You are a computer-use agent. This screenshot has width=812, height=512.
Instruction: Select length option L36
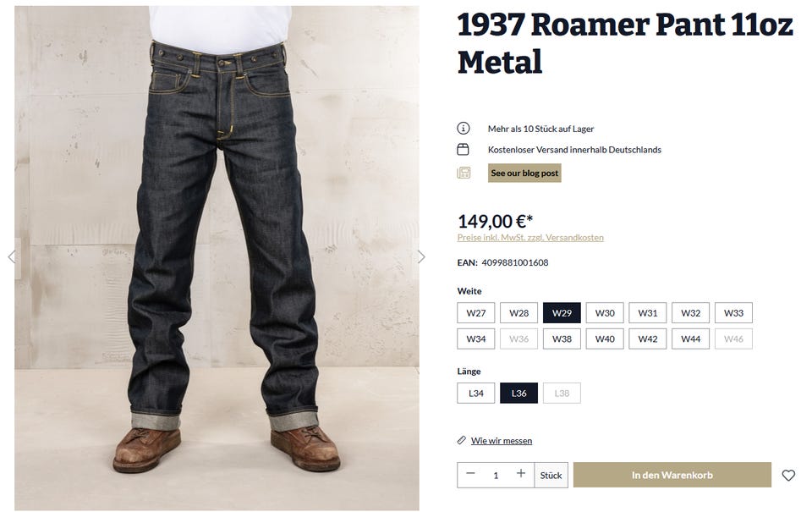[x=518, y=394]
